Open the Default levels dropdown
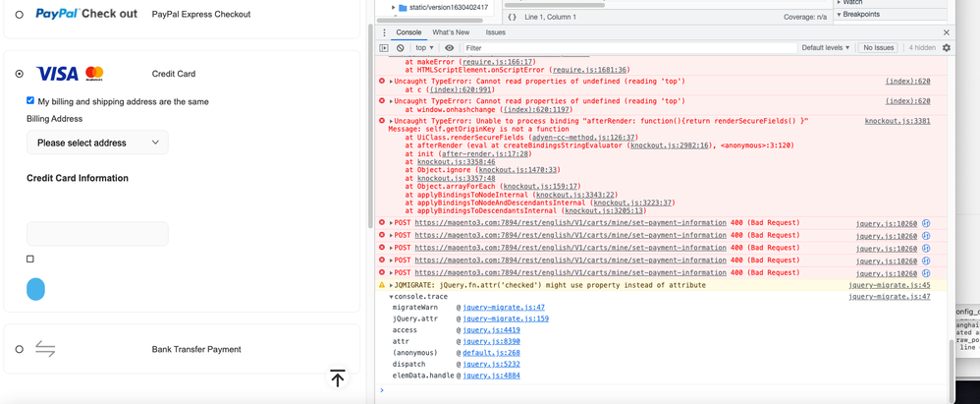 (825, 48)
